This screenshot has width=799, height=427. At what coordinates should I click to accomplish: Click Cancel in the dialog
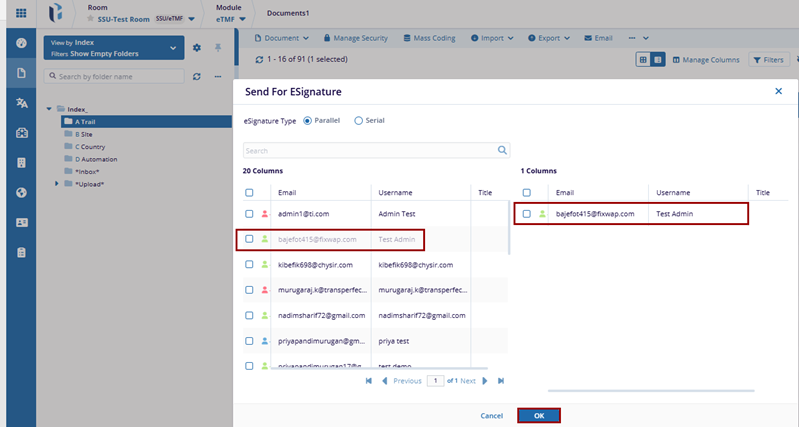(x=491, y=415)
